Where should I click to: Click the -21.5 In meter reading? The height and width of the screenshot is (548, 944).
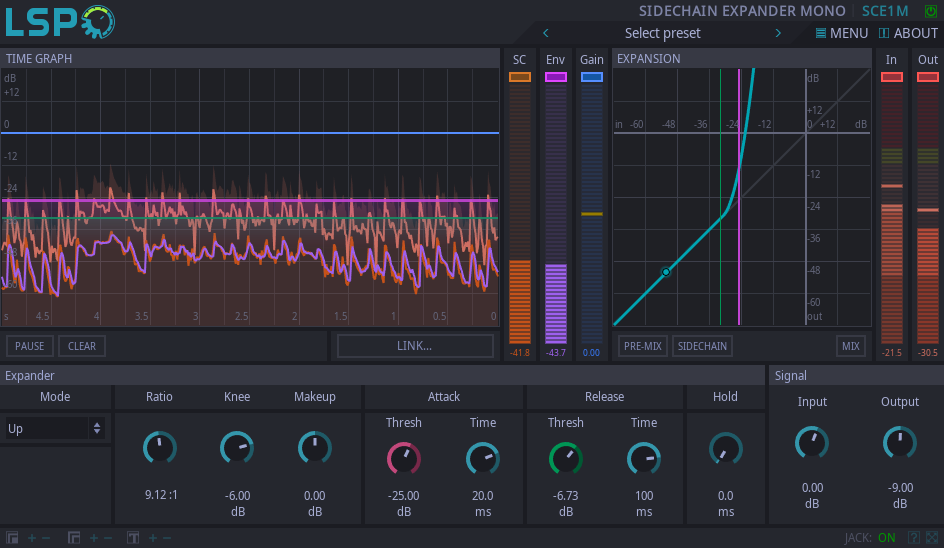(892, 353)
